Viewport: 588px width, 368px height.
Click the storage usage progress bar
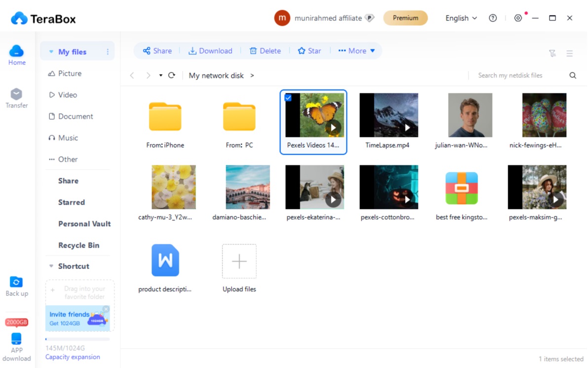(78, 339)
